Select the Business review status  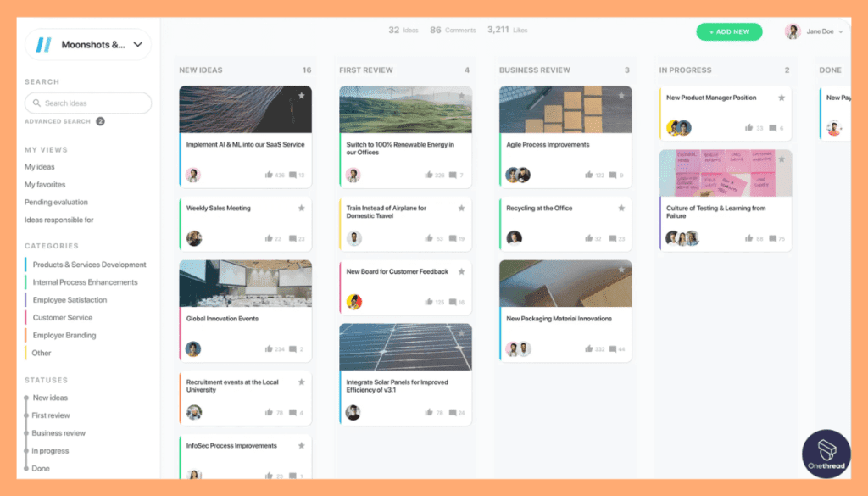click(58, 433)
